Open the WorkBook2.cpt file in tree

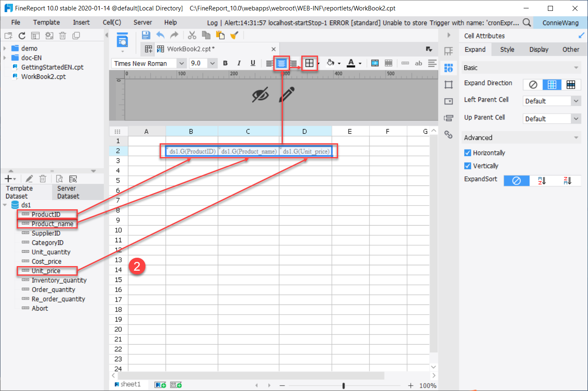click(43, 76)
